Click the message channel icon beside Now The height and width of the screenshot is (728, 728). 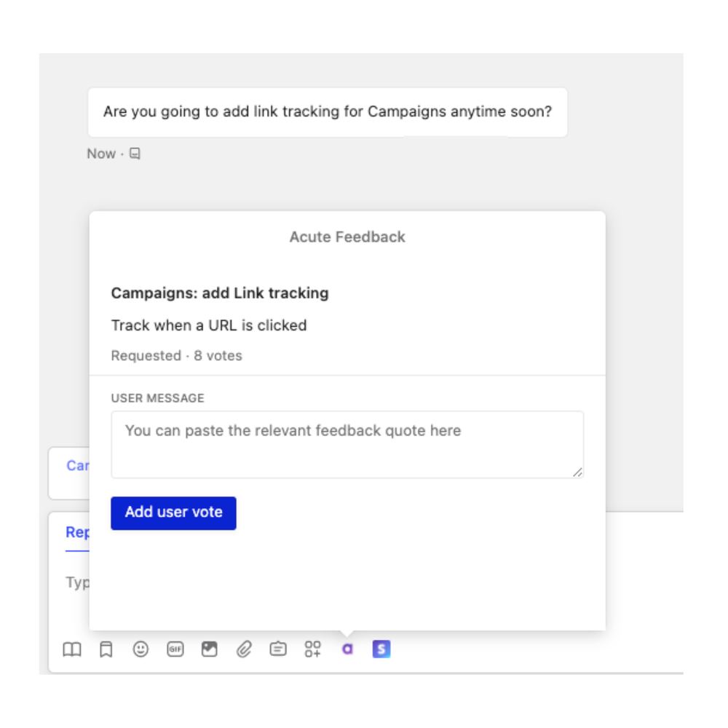tap(135, 154)
